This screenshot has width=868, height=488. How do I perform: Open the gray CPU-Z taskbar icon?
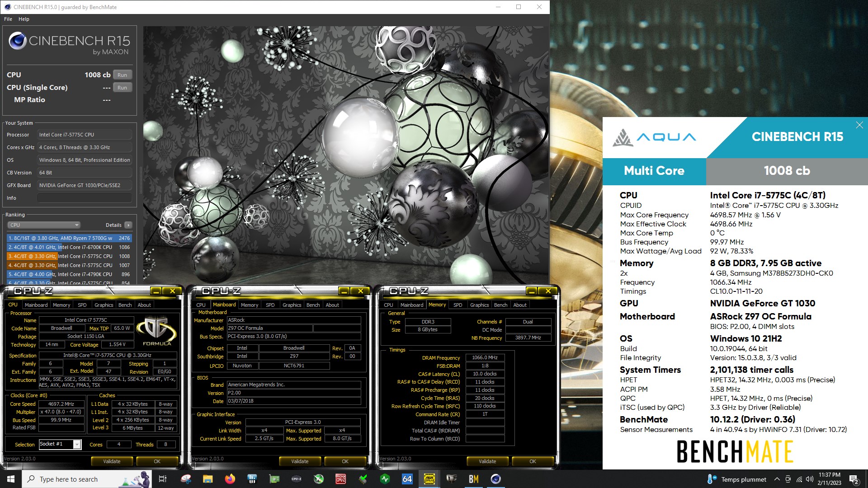(x=297, y=479)
